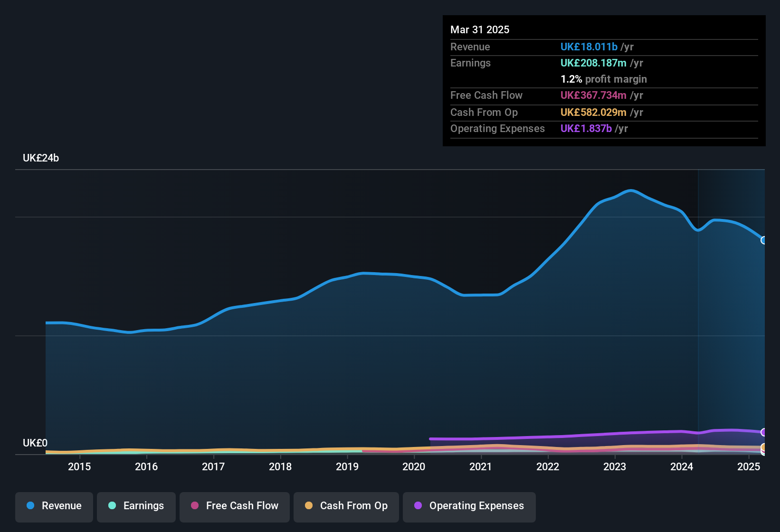Screen dimensions: 780x532
Task: Click the UK£0 y-axis label
Action: 35,443
